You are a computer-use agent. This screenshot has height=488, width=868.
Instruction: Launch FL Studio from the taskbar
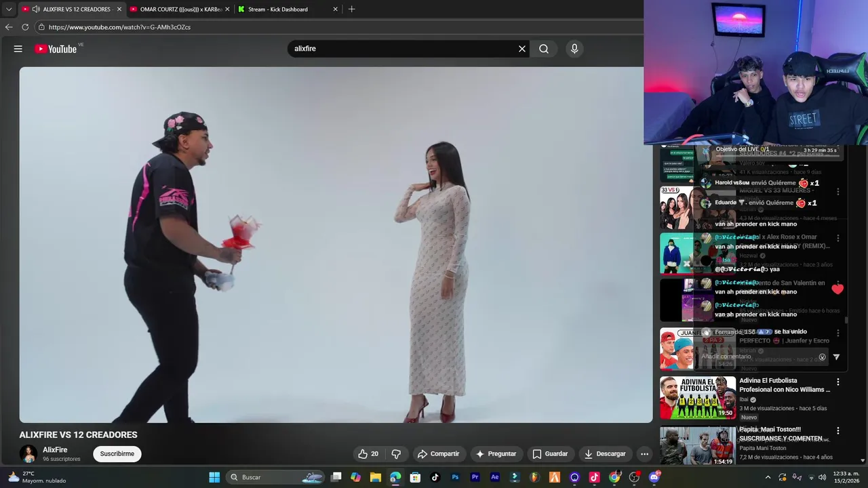534,477
